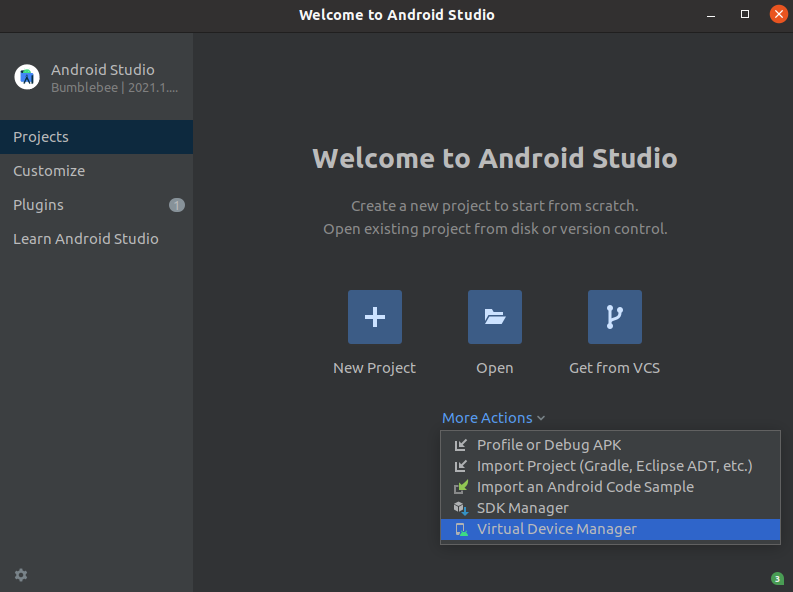Click the Import Project arrow icon
The height and width of the screenshot is (592, 793).
[x=461, y=466]
